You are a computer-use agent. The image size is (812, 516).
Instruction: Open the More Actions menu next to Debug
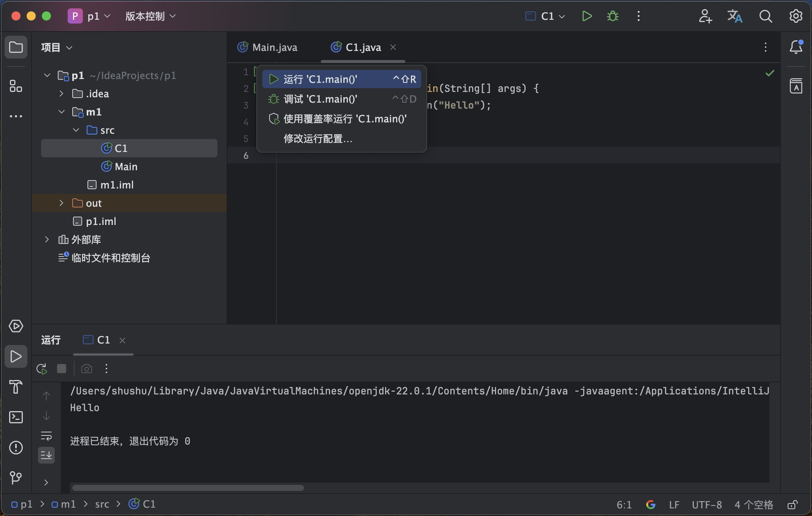(x=639, y=16)
